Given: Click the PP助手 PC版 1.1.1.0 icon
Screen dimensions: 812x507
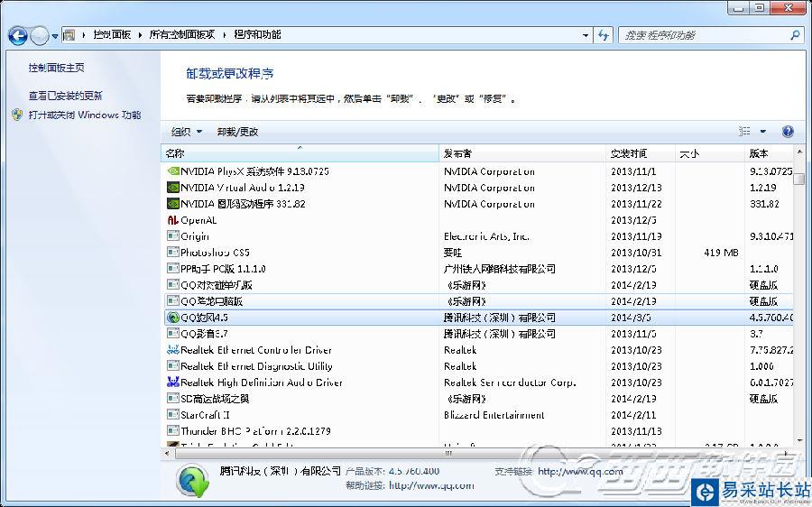Looking at the screenshot, I should [x=173, y=268].
